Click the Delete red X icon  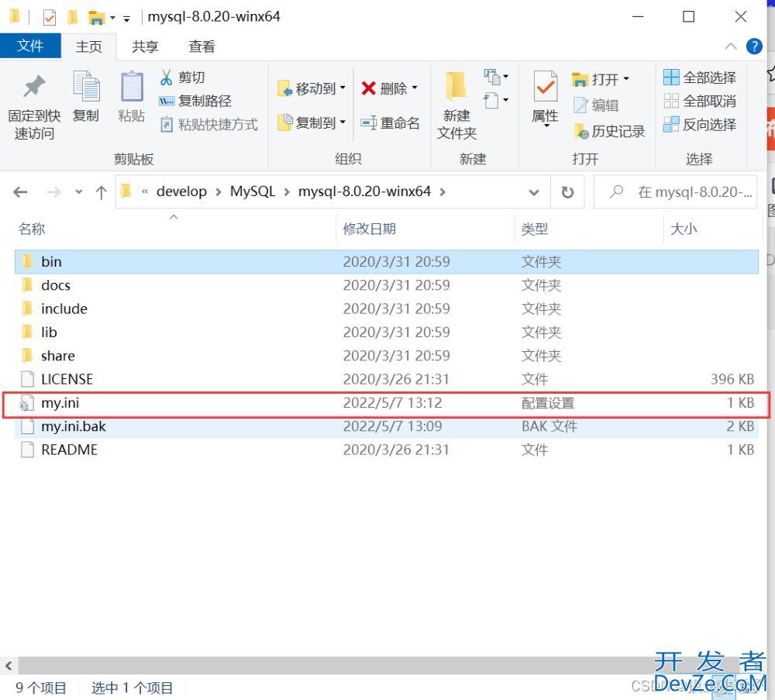(369, 88)
